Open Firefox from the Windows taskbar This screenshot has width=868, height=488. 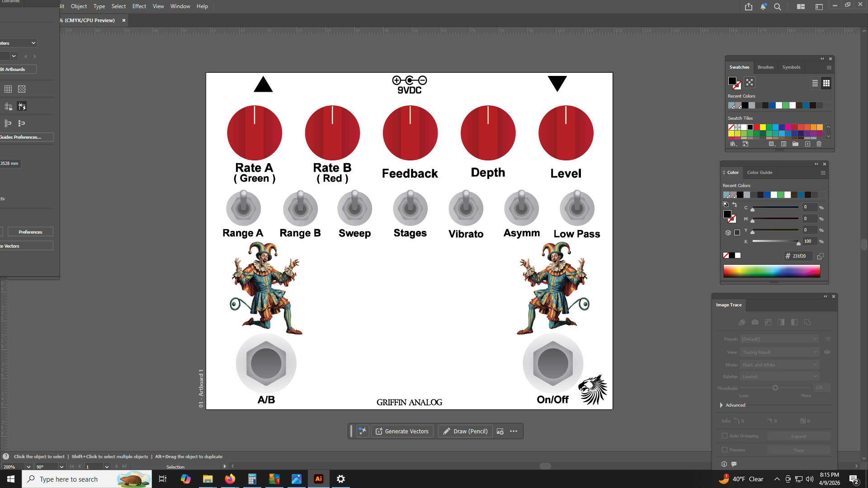[230, 479]
